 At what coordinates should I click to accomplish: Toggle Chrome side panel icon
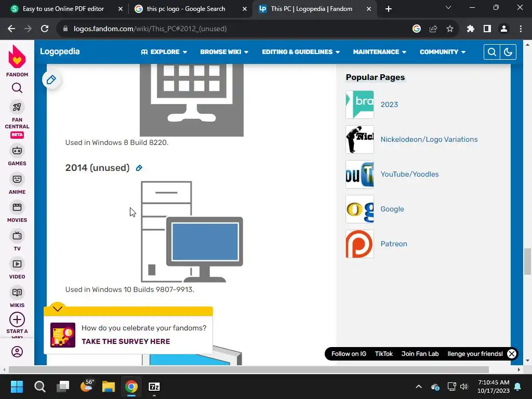click(x=487, y=29)
